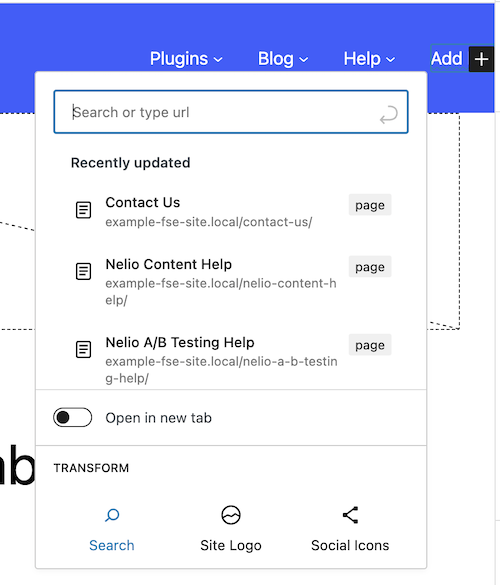Pick the Nelio Content Help page suggestion

pos(231,282)
